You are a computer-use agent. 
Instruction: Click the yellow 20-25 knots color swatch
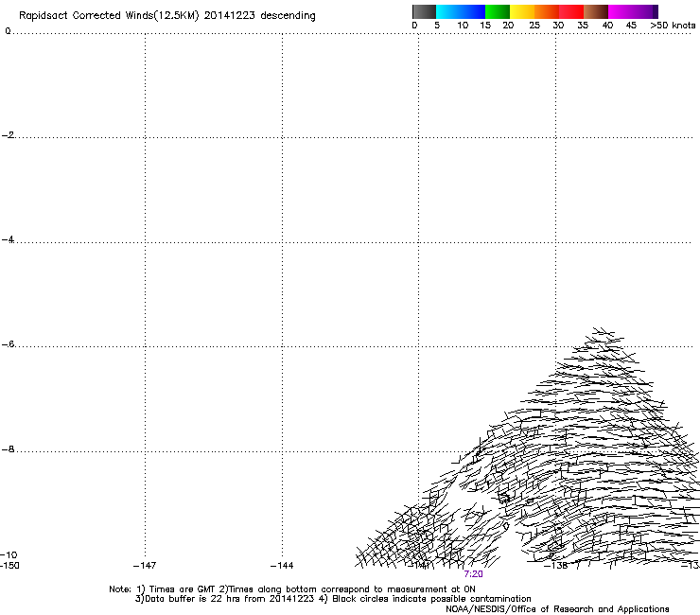[522, 11]
